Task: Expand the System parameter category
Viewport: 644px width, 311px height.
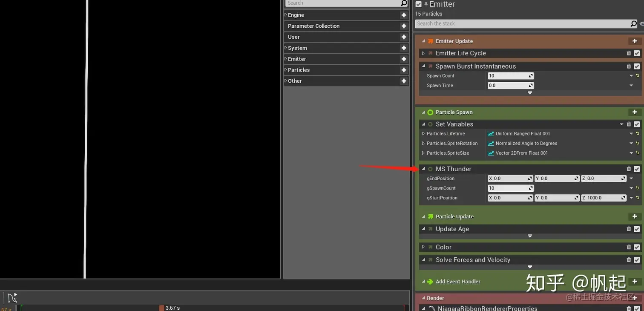Action: coord(286,48)
